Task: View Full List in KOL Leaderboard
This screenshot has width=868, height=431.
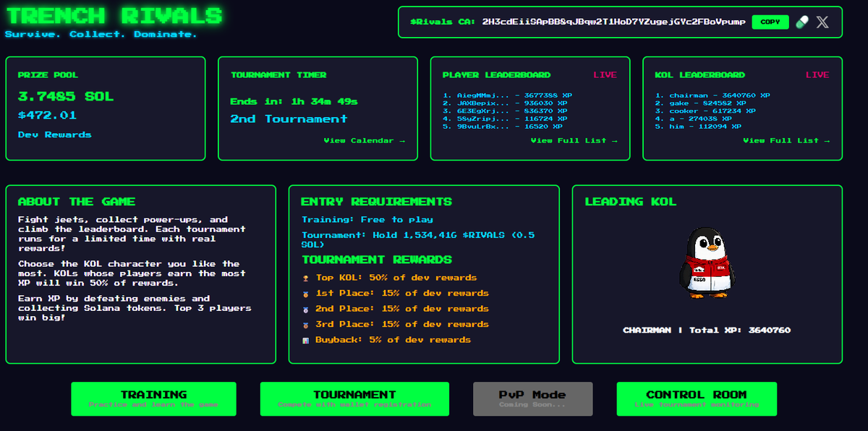Action: (x=786, y=140)
